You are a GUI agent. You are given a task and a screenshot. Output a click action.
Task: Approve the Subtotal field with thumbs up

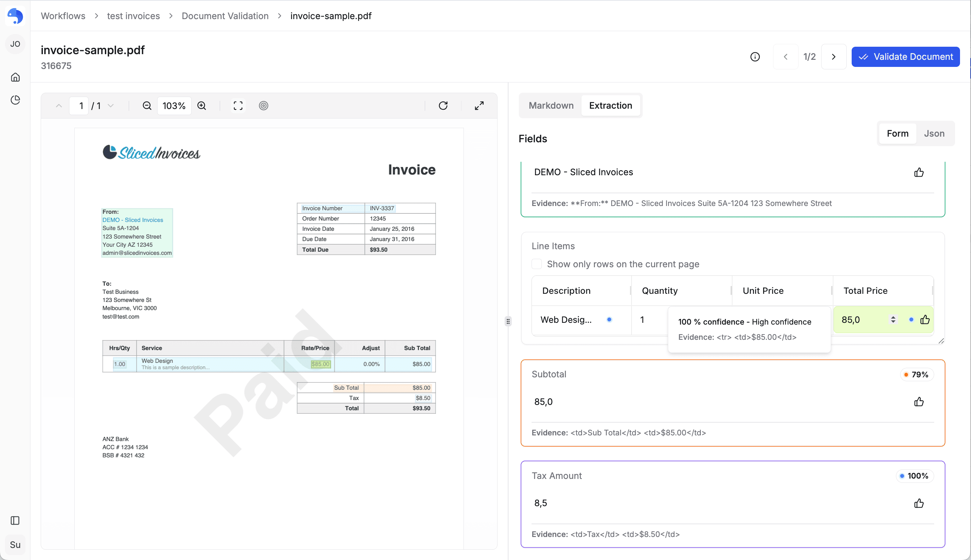tap(919, 402)
